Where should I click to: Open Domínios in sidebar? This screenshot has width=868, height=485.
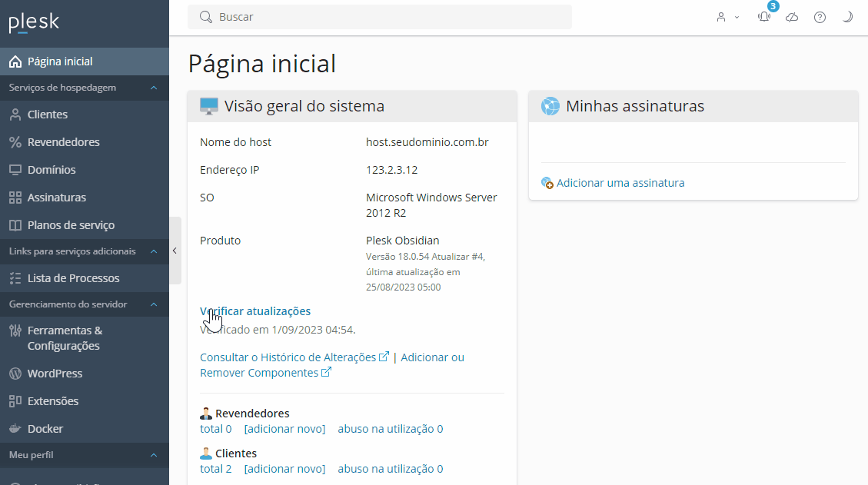pos(84,170)
